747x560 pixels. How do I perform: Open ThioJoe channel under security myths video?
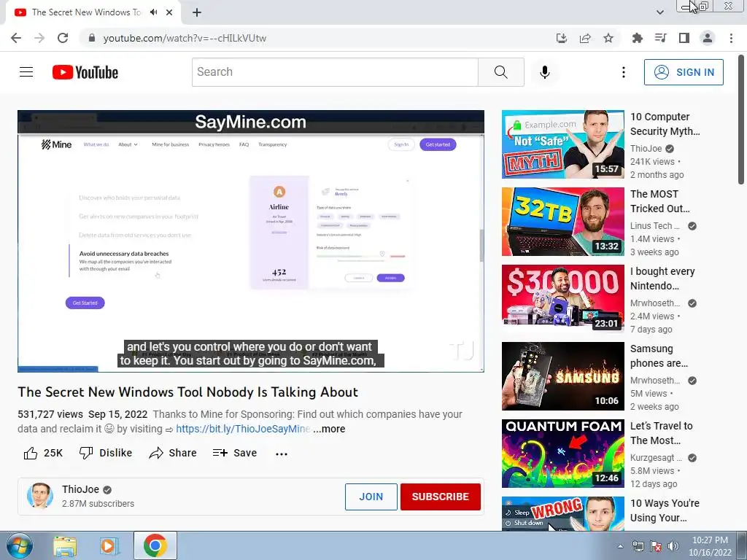pos(646,149)
